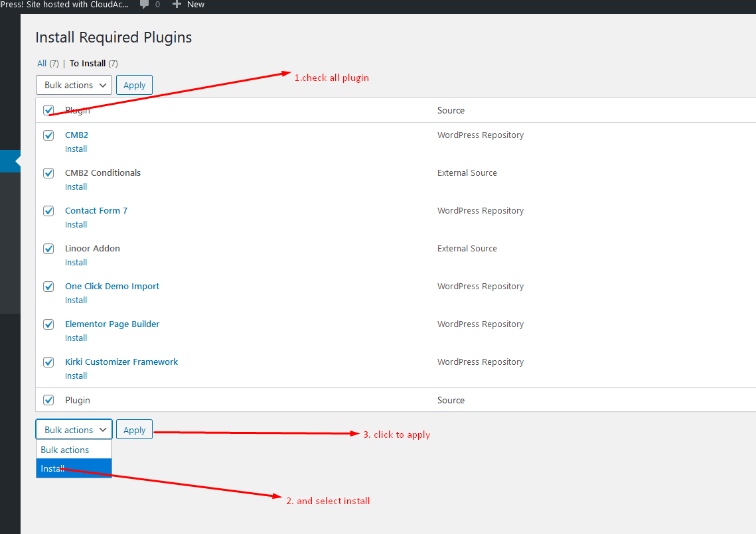Image resolution: width=756 pixels, height=534 pixels.
Task: Open the bottom Bulk actions dropdown
Action: click(74, 430)
